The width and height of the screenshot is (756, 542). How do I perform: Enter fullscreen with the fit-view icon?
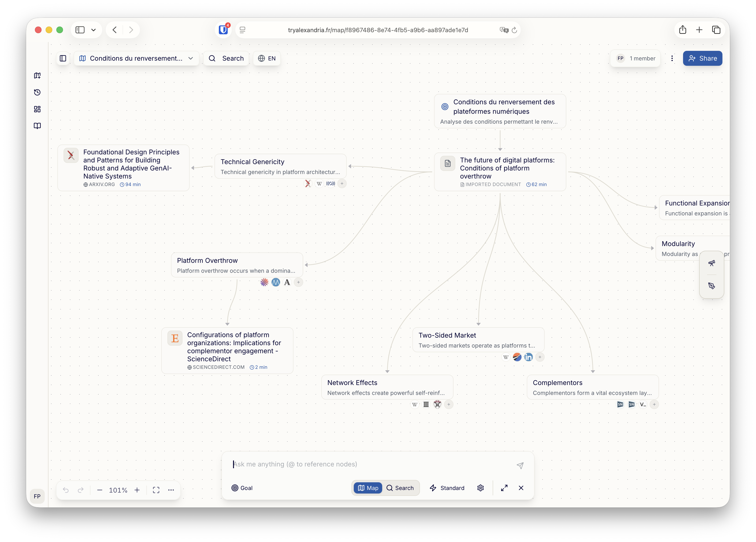click(156, 490)
